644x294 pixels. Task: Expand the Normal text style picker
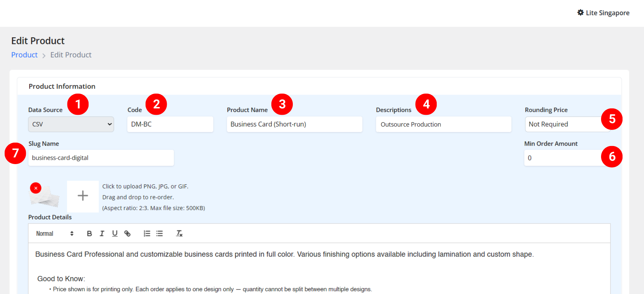54,234
